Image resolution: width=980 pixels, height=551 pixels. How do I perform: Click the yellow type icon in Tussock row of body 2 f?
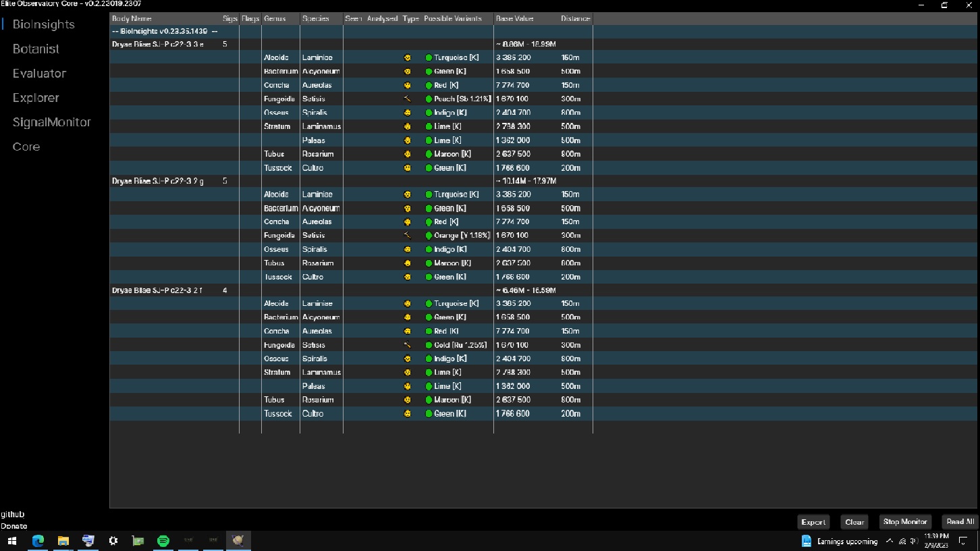click(x=407, y=414)
